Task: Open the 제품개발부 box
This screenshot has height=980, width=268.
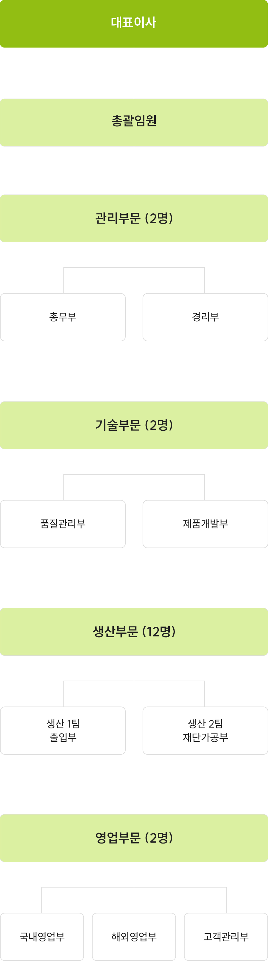Action: click(x=205, y=524)
